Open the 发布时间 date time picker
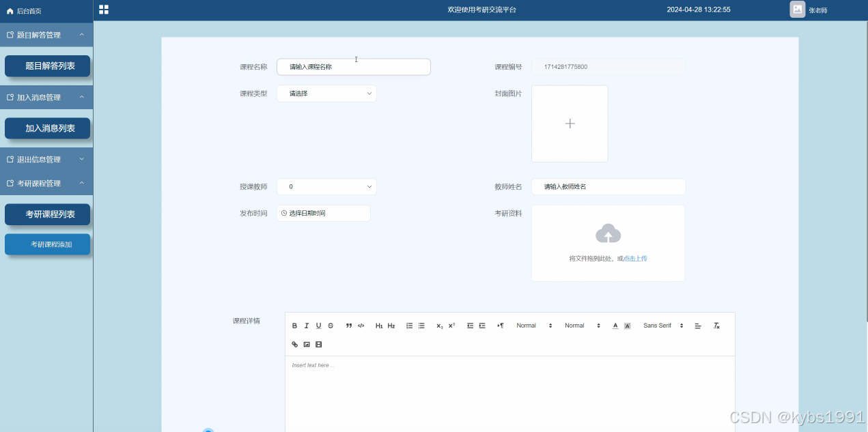This screenshot has height=432, width=868. tap(324, 213)
